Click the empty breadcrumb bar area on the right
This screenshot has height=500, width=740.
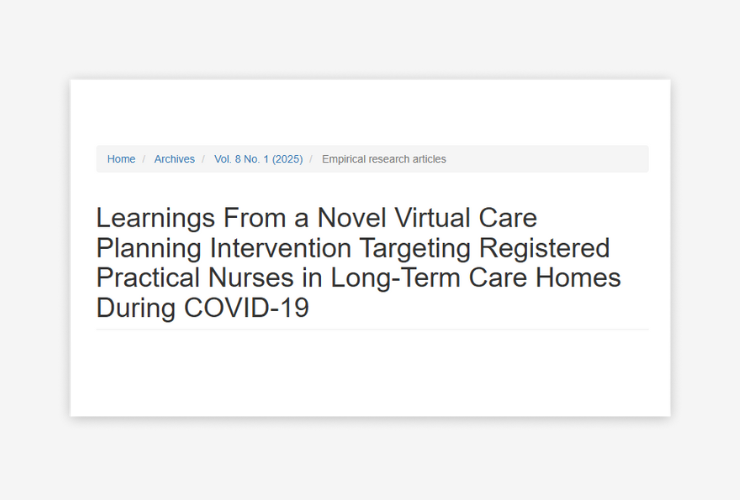[x=560, y=159]
